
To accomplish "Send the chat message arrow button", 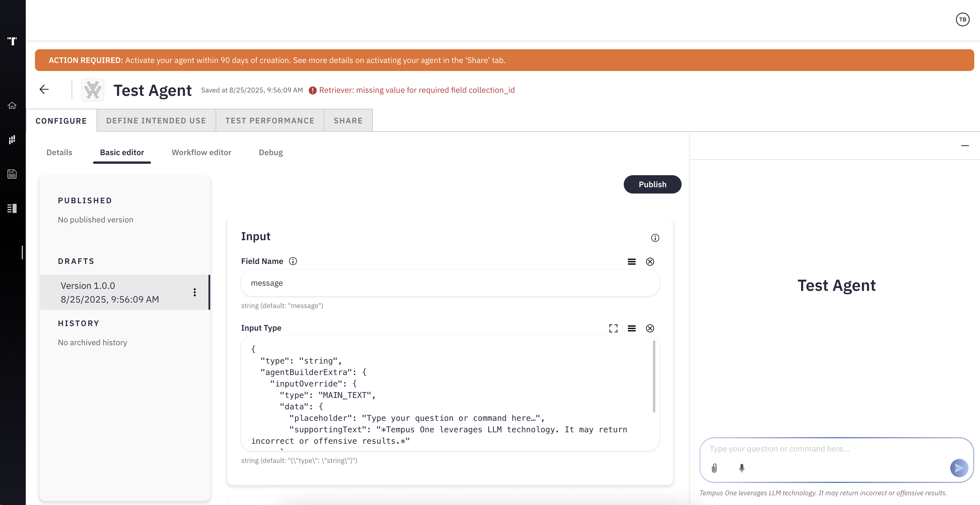I will (959, 468).
